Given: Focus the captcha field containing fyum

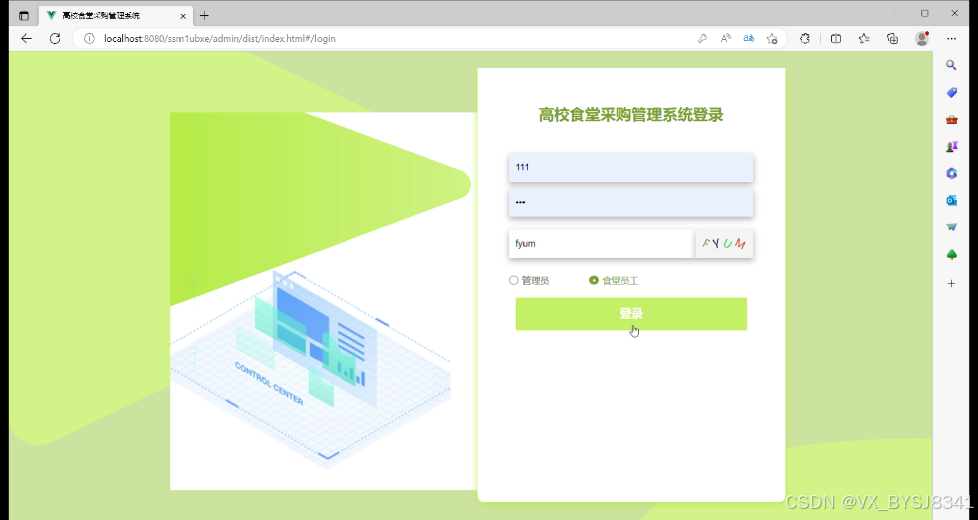Looking at the screenshot, I should (602, 244).
